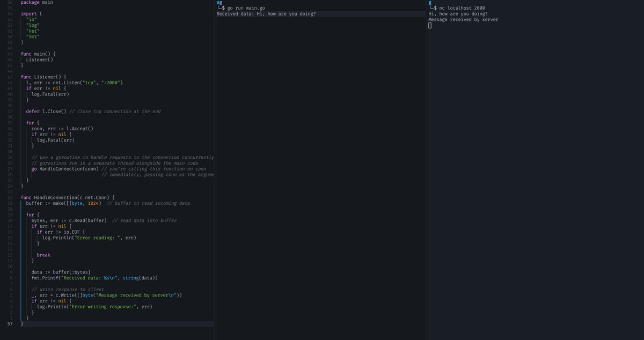Select the "log" import entry
This screenshot has width=644, height=340.
click(x=33, y=25)
